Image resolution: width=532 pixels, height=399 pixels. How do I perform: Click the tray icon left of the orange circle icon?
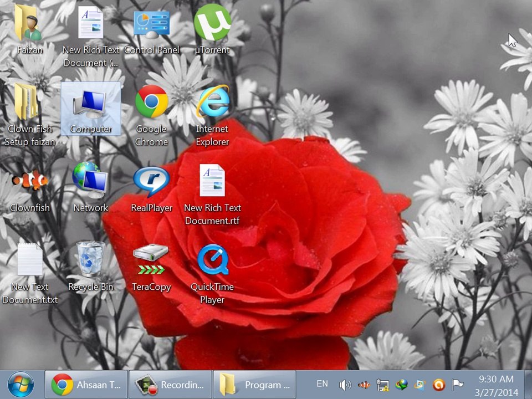point(420,385)
